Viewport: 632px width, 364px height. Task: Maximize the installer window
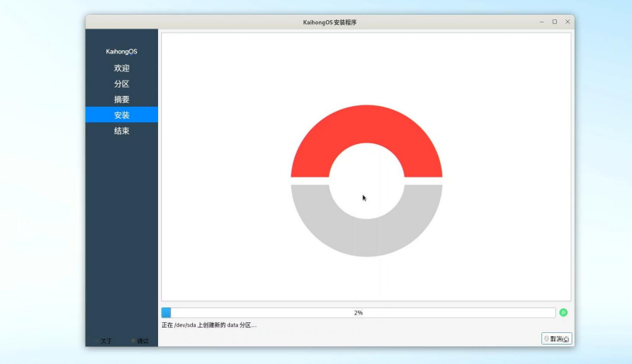point(555,22)
